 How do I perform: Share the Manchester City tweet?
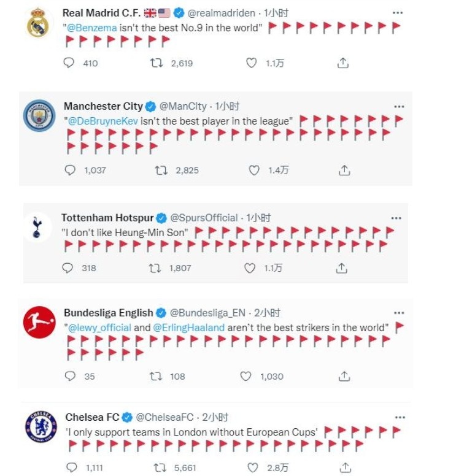344,171
